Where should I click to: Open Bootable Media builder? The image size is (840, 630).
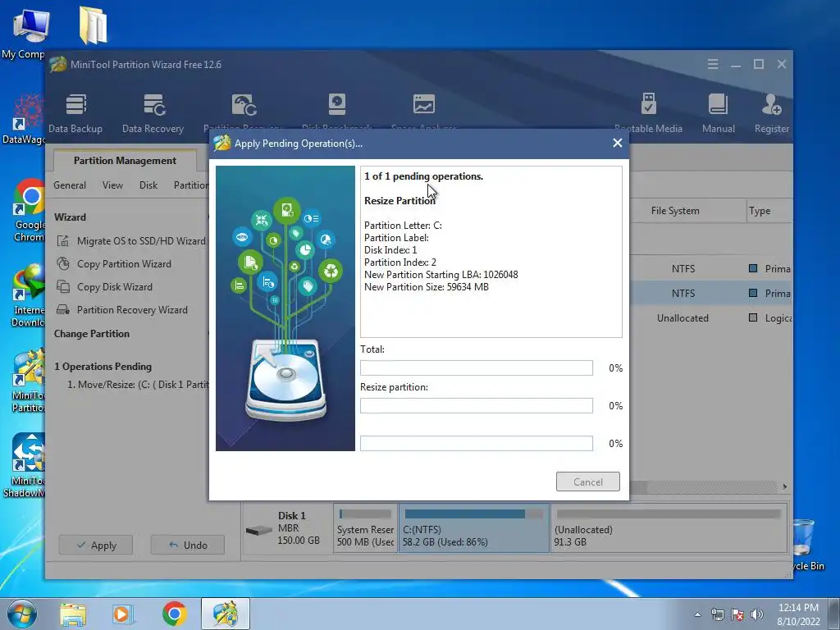[648, 113]
